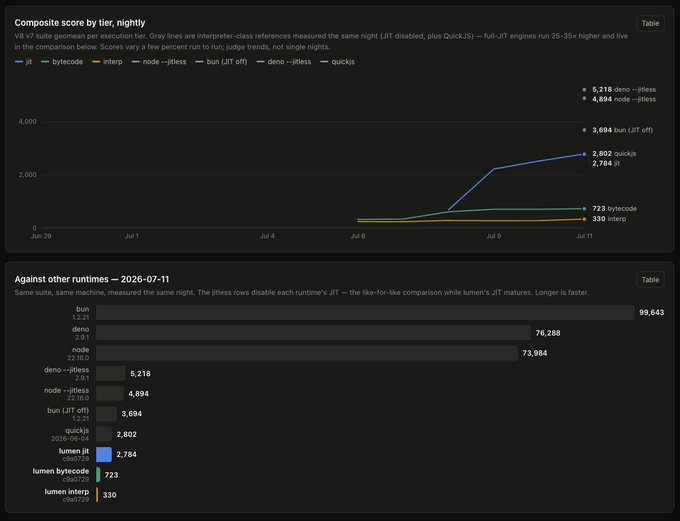Screen dimensions: 680x521
Task: Click the '2,784 jit' chart label
Action: 606,164
